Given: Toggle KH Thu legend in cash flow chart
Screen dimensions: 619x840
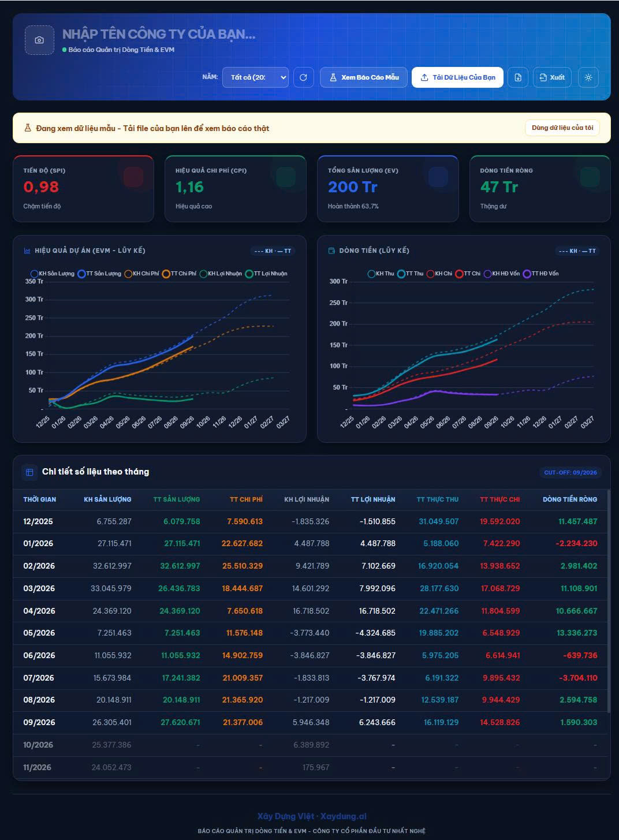Looking at the screenshot, I should pos(381,274).
